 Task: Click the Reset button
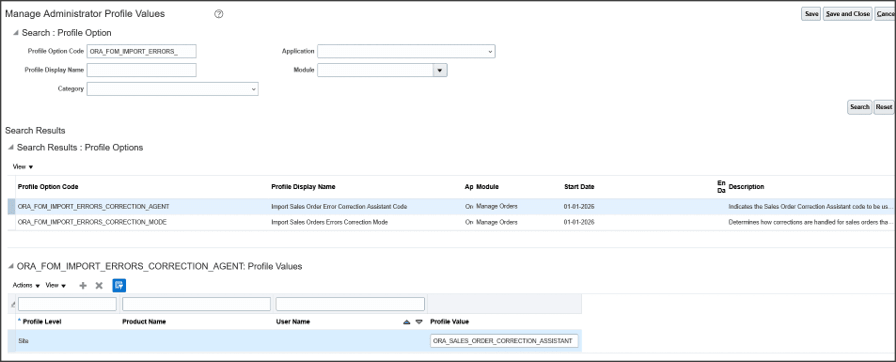coord(884,107)
